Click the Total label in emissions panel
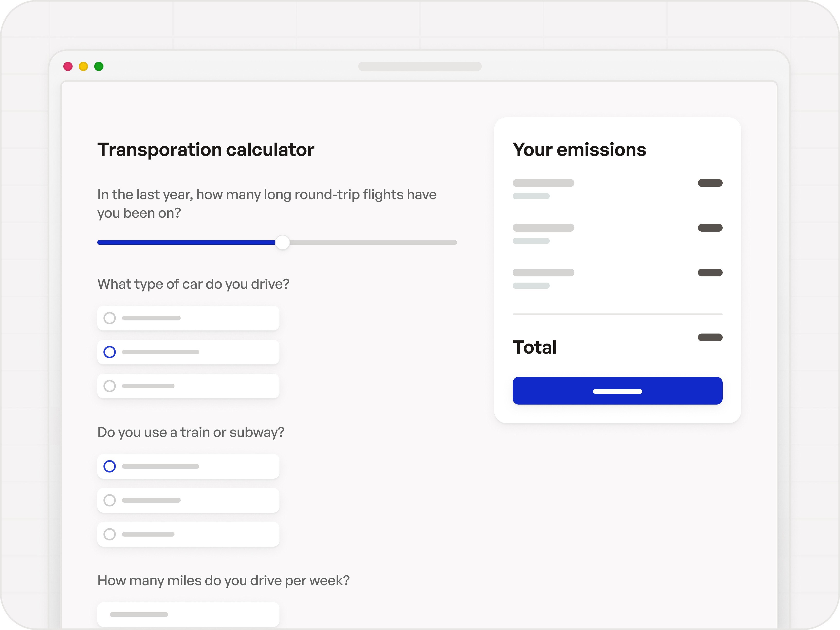Viewport: 840px width, 630px height. (535, 347)
